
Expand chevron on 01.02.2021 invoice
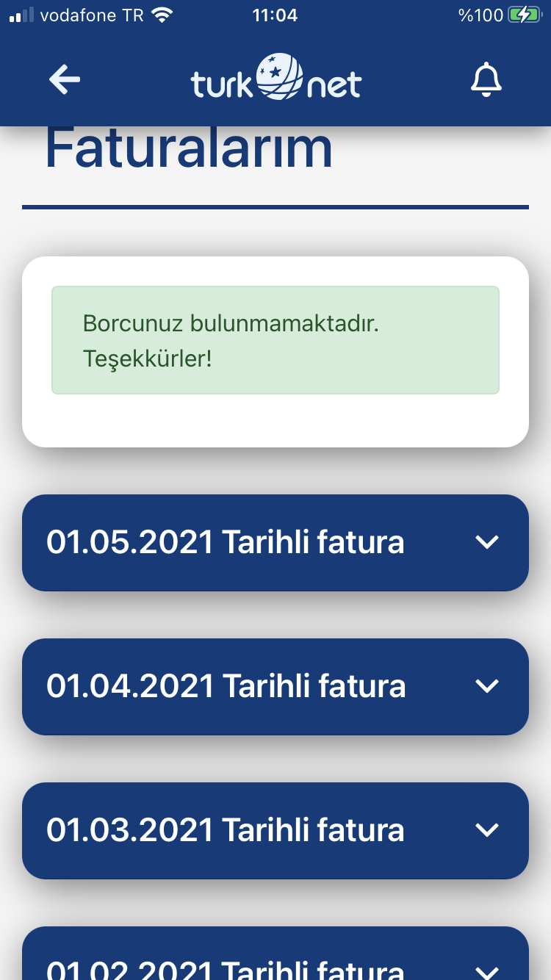[x=487, y=971]
